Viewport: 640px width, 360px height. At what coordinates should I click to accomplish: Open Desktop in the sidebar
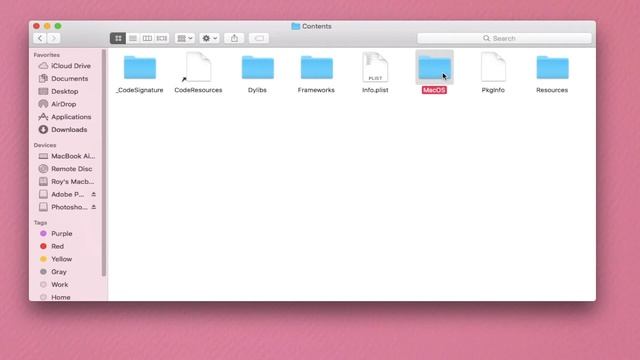[65, 91]
